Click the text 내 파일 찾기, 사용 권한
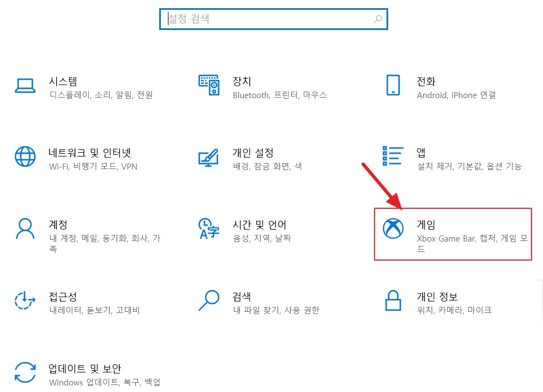The image size is (543, 392). point(276,310)
